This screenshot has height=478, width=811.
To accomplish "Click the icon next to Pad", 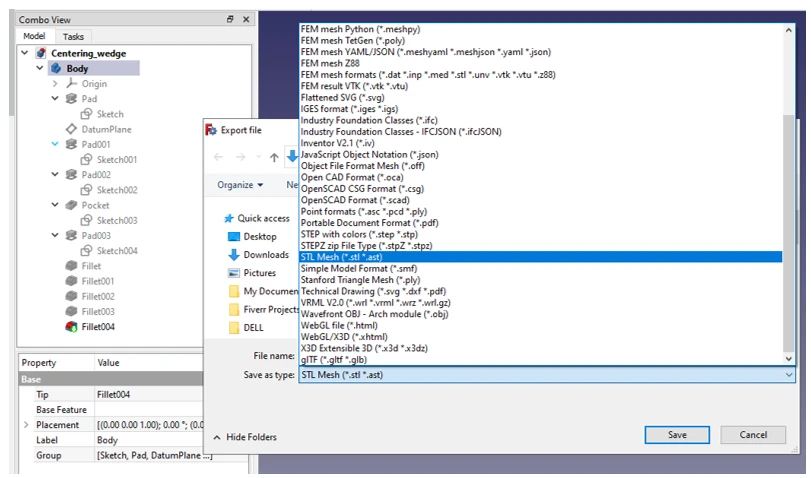I will (x=71, y=98).
